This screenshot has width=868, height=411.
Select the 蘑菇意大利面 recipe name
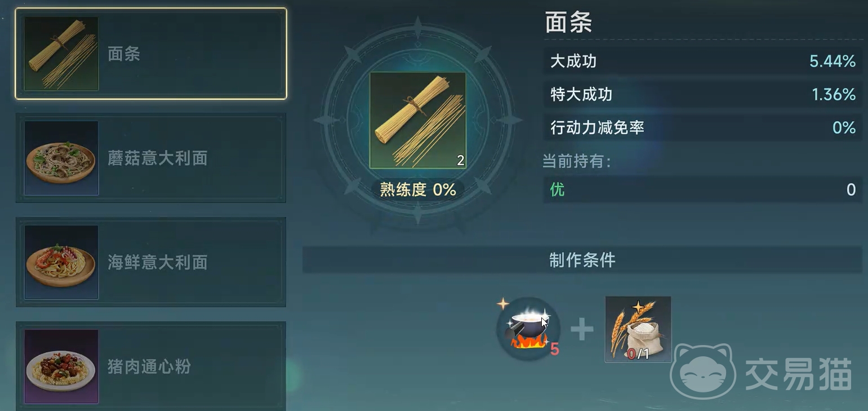point(158,158)
